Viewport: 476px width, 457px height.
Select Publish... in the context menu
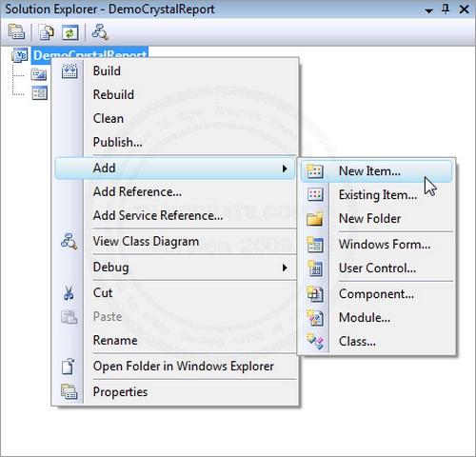tap(117, 142)
